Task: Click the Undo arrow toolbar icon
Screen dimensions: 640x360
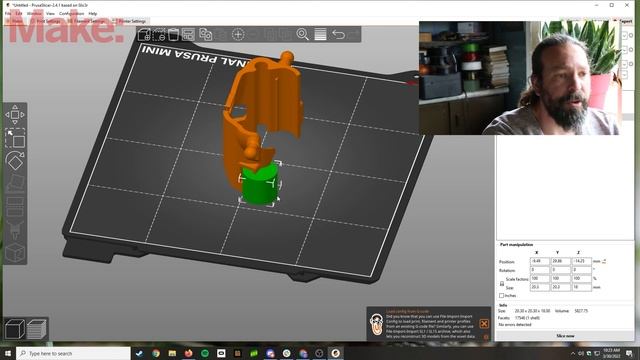Action: [338, 34]
